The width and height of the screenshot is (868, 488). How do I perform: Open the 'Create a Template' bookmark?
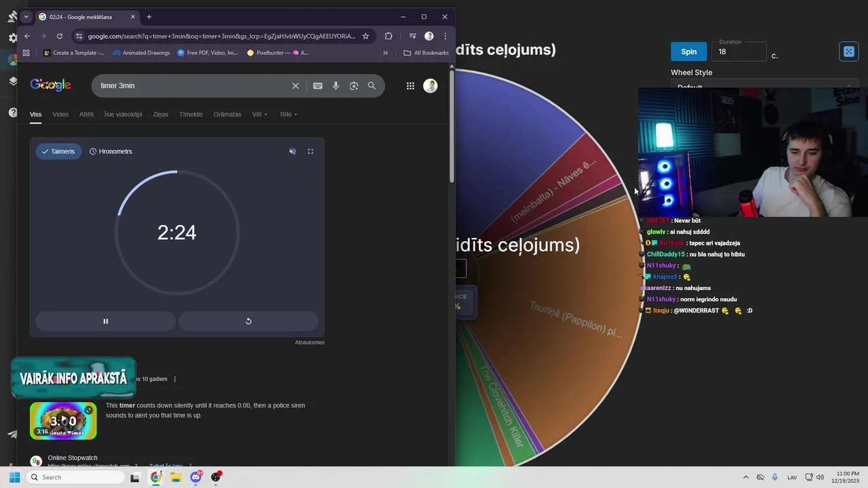click(74, 52)
